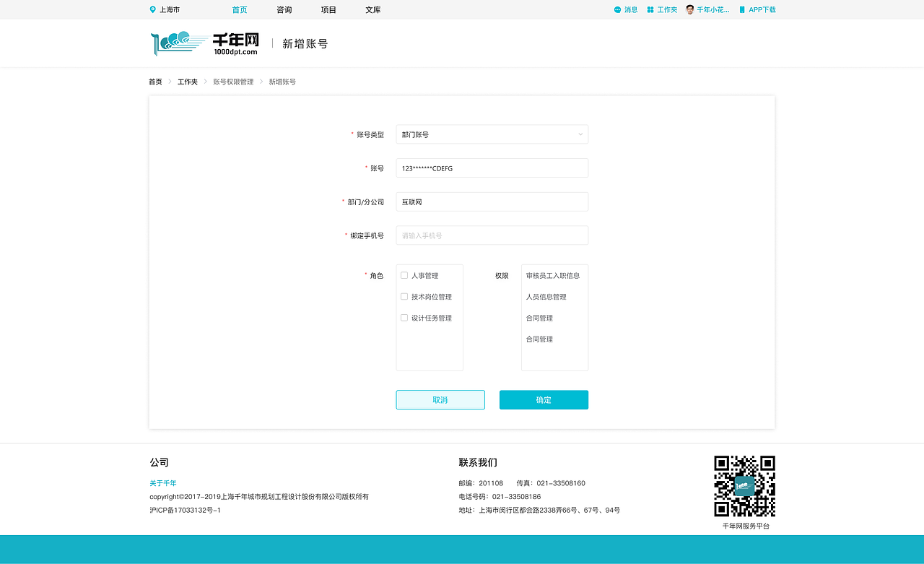
Task: Click the 邮编：201108 text
Action: 481,483
